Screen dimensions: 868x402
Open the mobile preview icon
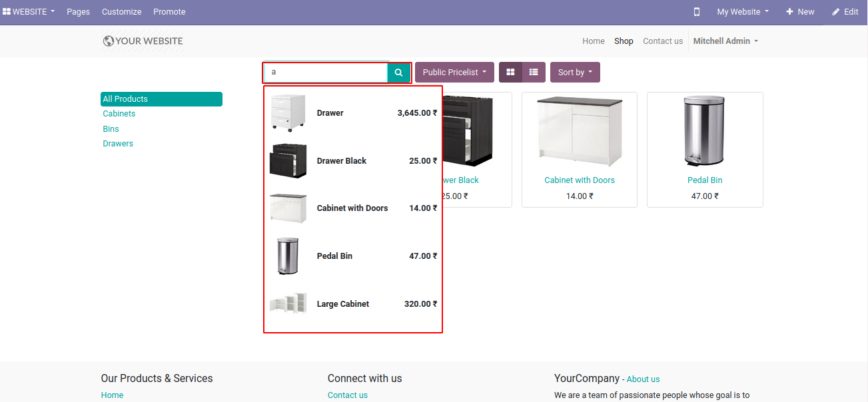tap(697, 12)
